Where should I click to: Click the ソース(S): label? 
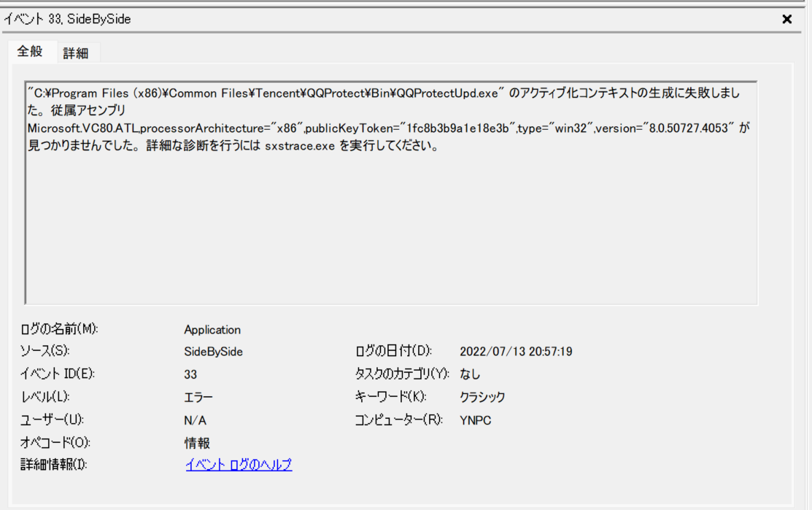45,350
